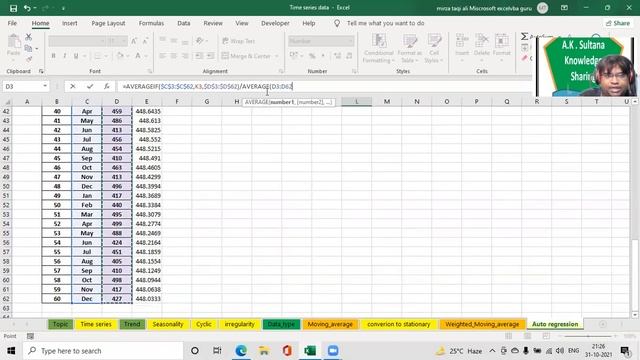Click the Cut scissors icon
This screenshot has width=640, height=360.
click(28, 38)
